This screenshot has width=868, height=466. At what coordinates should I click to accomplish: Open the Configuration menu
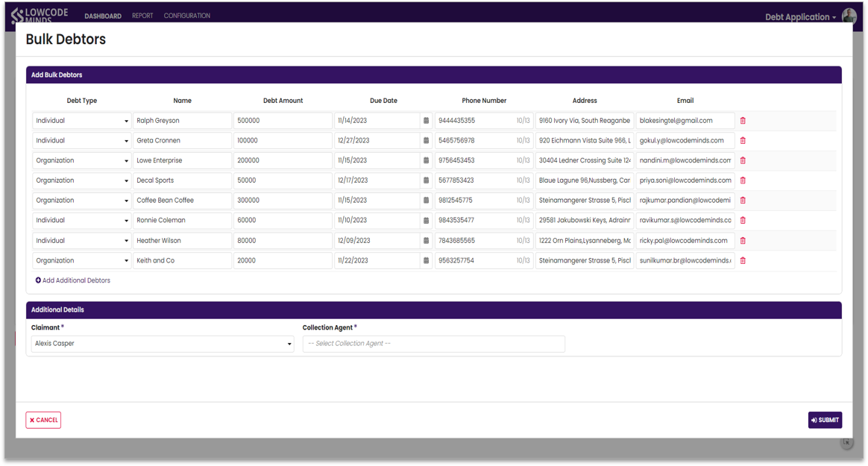186,16
